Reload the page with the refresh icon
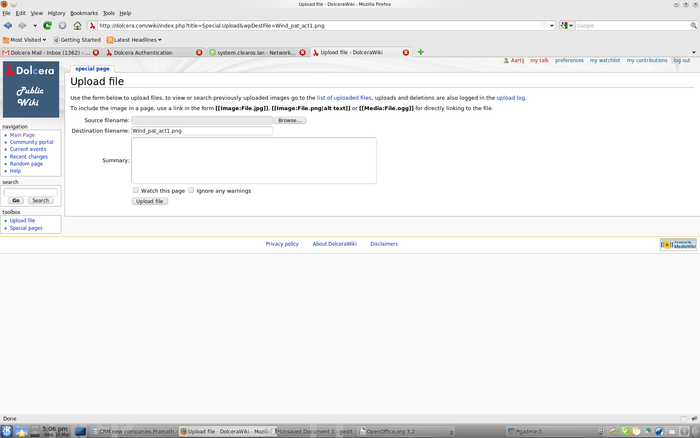 point(47,25)
